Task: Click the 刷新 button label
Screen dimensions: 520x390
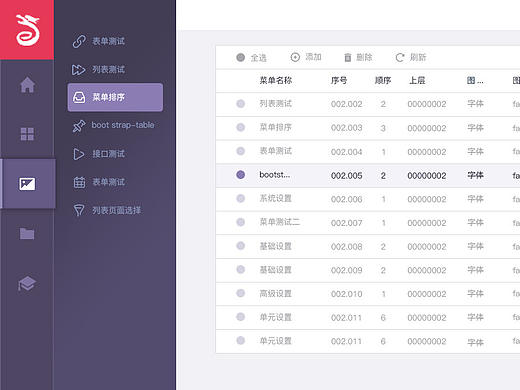Action: [418, 58]
